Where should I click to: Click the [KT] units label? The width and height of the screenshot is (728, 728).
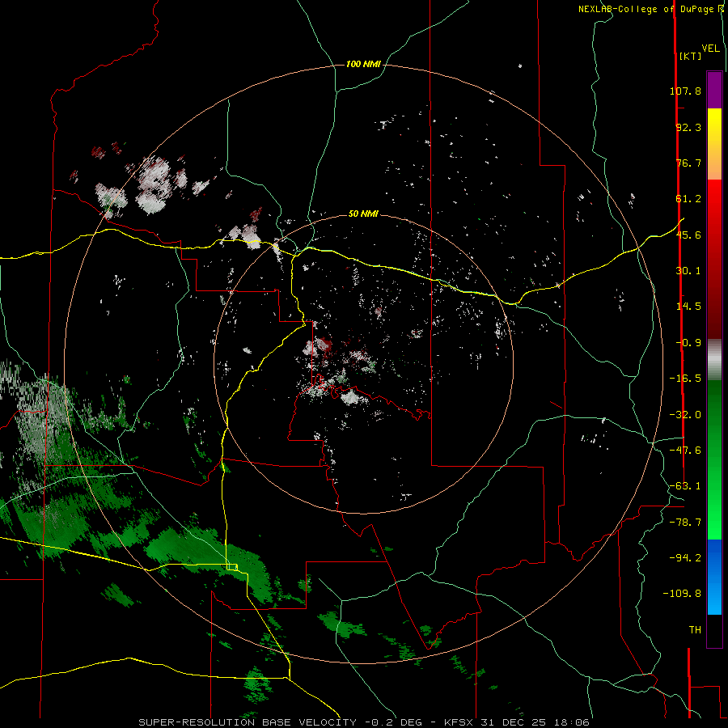click(x=690, y=56)
